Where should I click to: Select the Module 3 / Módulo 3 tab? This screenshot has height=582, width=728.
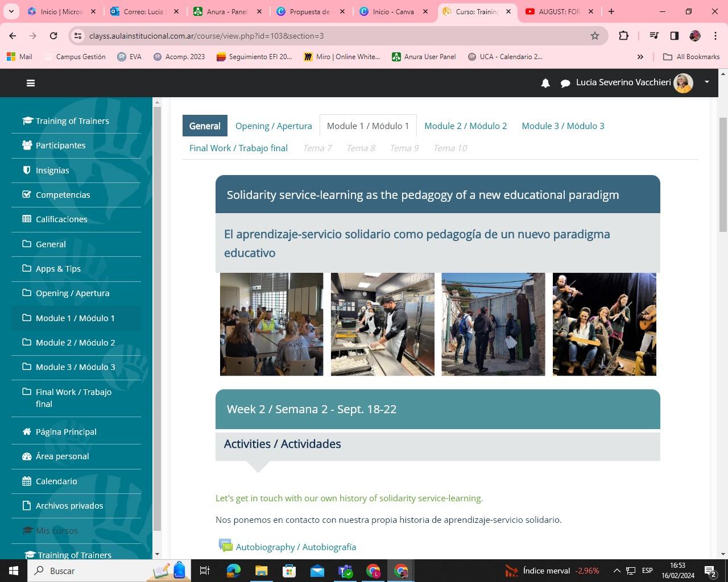tap(563, 126)
